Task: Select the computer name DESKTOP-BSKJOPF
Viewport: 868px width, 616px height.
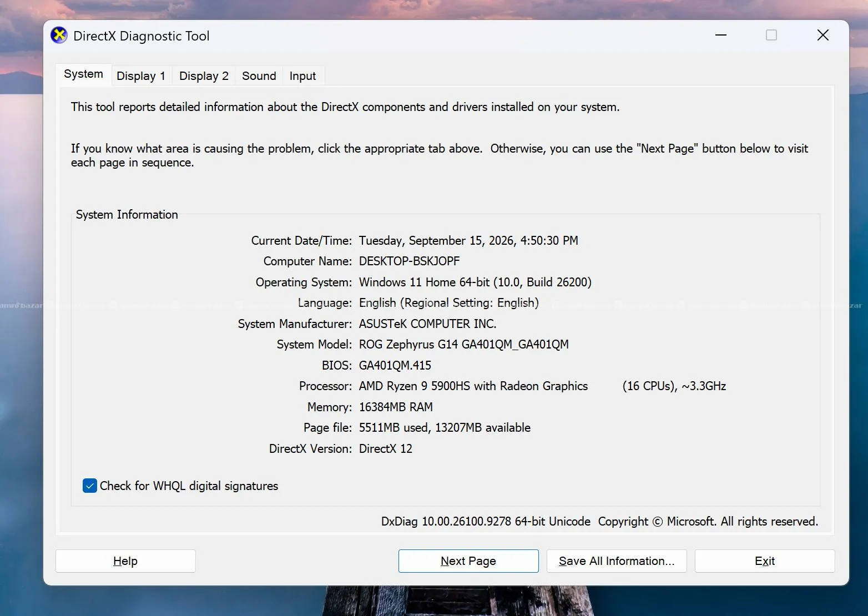Action: (x=410, y=261)
